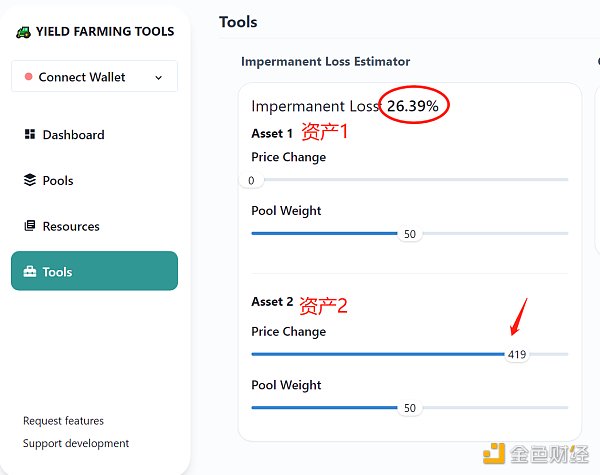
Task: Select the 26.39% impermanent loss value
Action: 412,106
